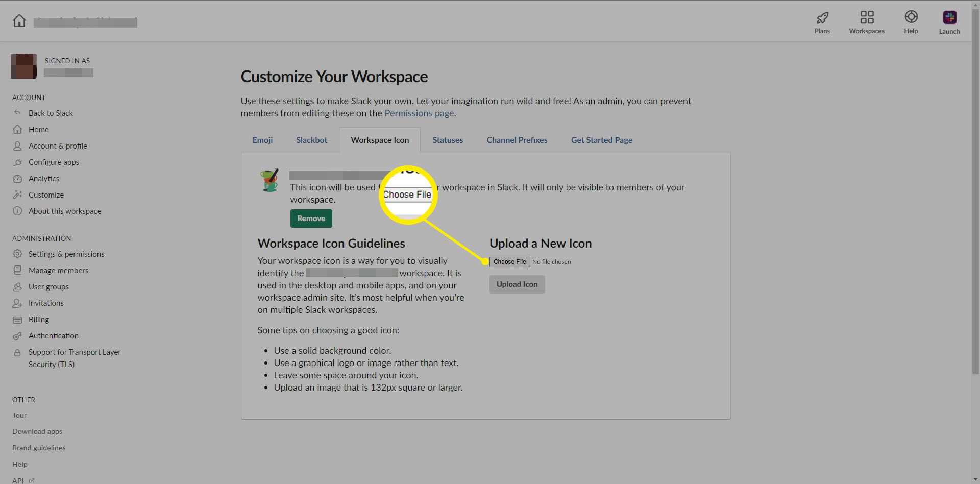Viewport: 980px width, 484px height.
Task: Switch to the Emoji tab
Action: pos(262,140)
